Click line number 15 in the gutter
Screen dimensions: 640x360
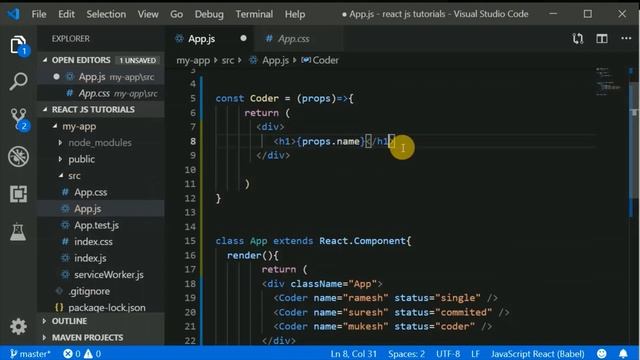190,241
